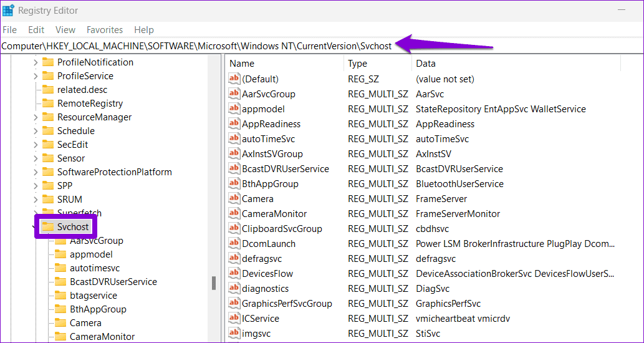Select the imgsvc value icon
Screen dimensions: 644x343
pos(234,334)
